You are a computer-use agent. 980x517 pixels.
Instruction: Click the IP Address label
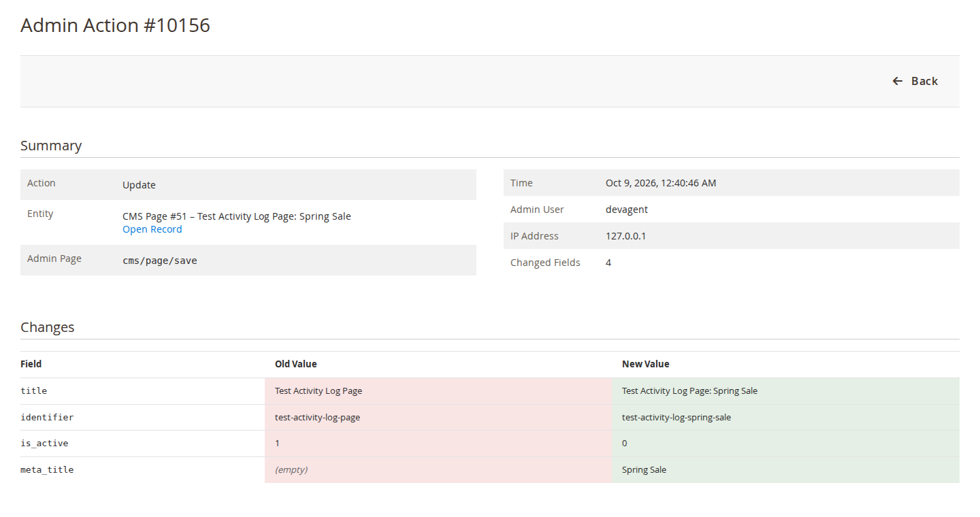[x=534, y=236]
